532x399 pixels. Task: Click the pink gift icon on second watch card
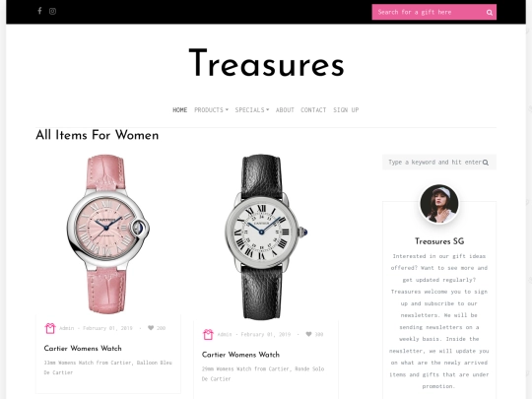point(208,334)
